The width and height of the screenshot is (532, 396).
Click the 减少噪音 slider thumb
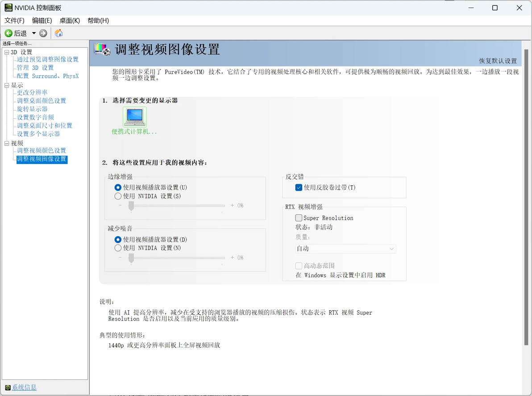point(131,258)
